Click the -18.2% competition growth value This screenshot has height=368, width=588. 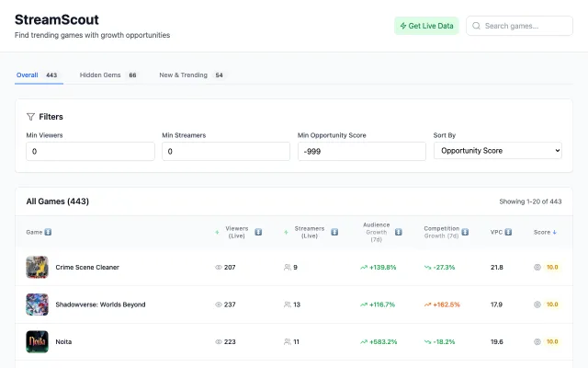(x=444, y=341)
